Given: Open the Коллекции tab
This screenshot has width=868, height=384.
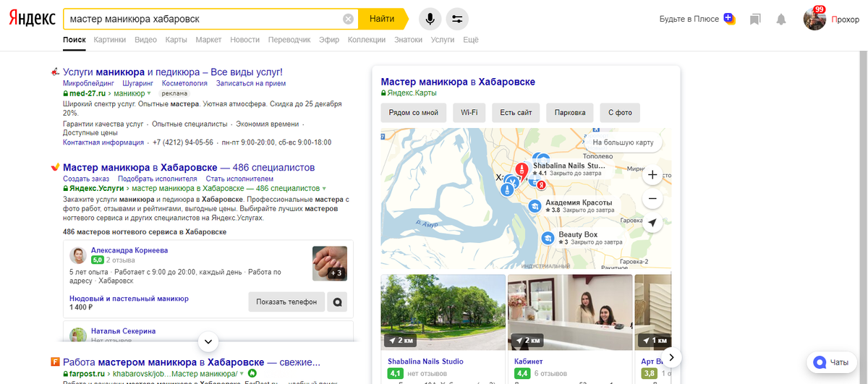Looking at the screenshot, I should pyautogui.click(x=367, y=40).
